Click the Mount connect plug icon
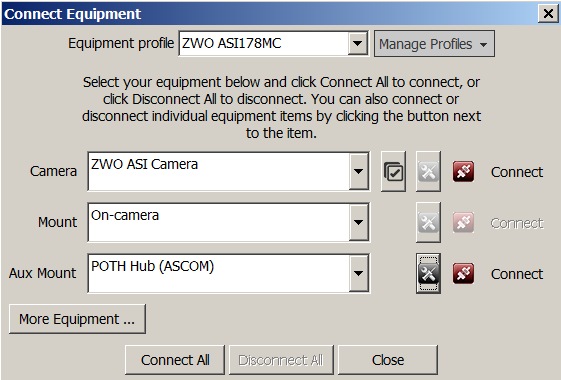The image size is (561, 380). pyautogui.click(x=463, y=223)
